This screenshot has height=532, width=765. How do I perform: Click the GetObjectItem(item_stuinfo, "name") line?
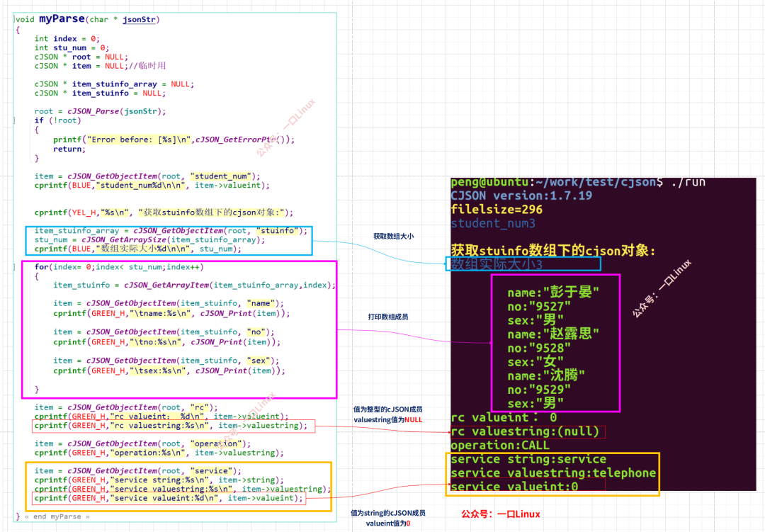tap(169, 303)
